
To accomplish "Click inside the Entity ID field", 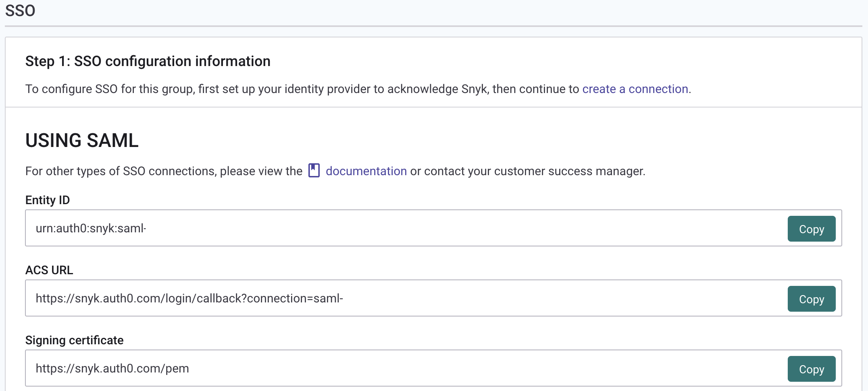I will pos(282,228).
